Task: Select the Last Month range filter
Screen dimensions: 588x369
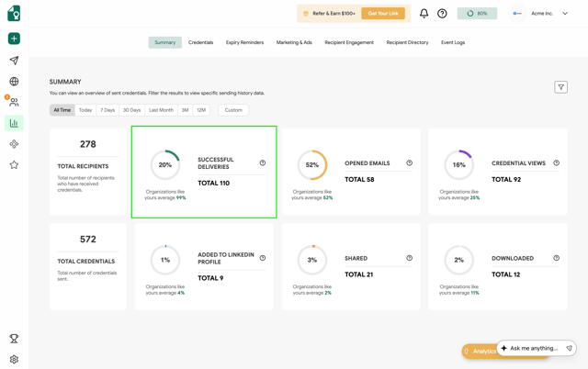Action: (x=161, y=110)
